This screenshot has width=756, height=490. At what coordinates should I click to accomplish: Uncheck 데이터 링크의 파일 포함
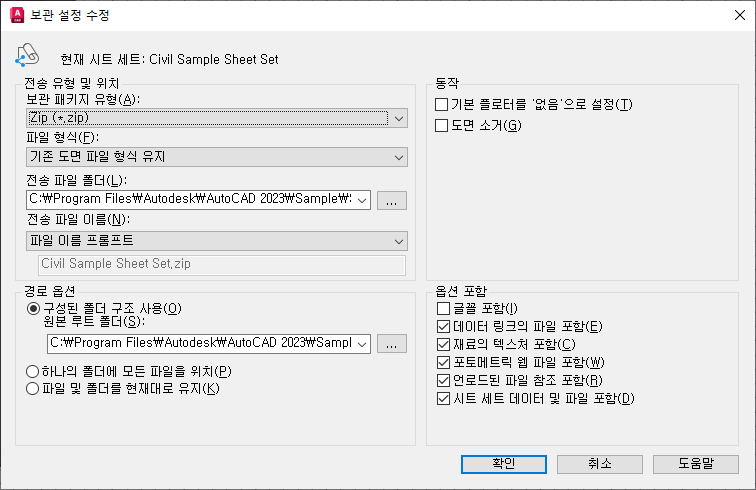(x=443, y=327)
